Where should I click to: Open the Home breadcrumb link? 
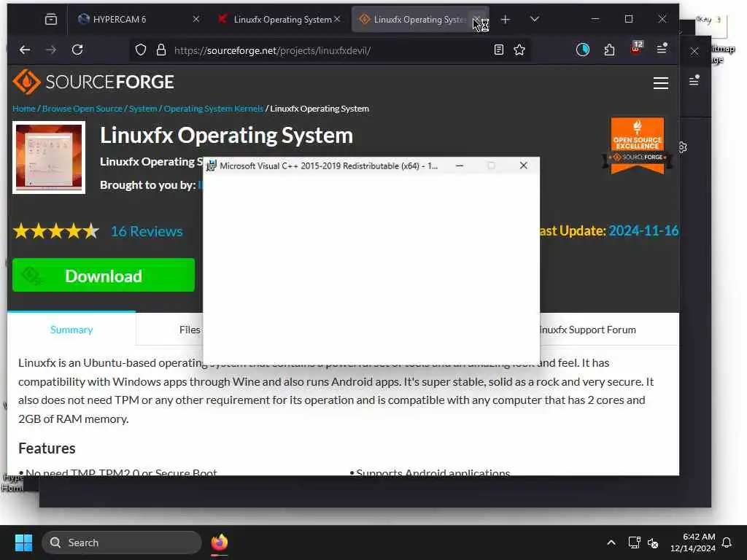click(24, 109)
